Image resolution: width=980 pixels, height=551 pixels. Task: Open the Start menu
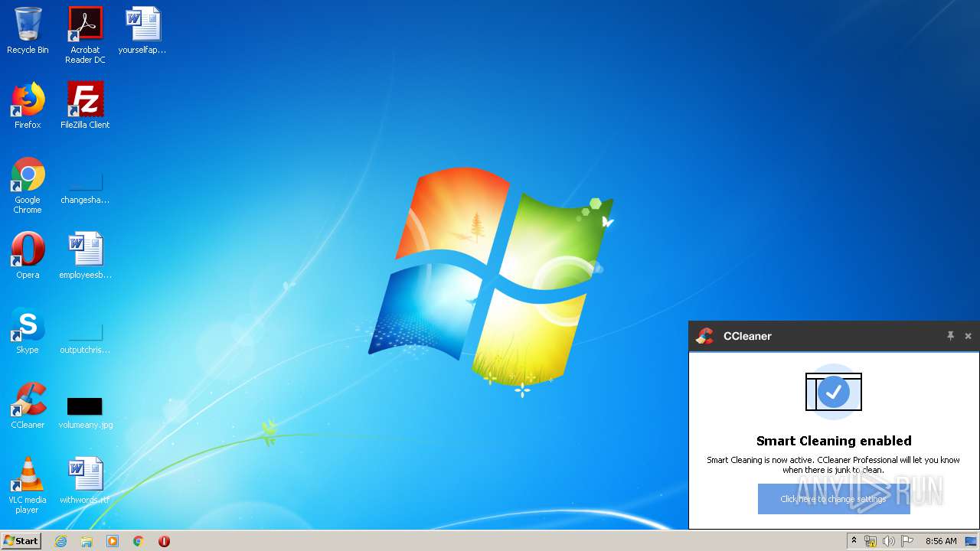click(21, 540)
